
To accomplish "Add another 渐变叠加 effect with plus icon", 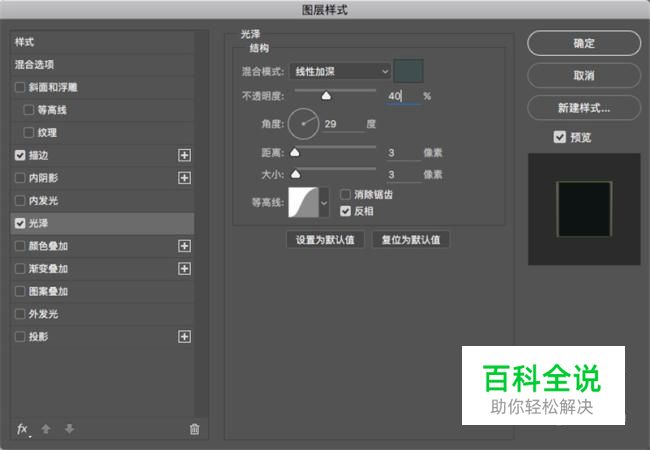I will 184,269.
